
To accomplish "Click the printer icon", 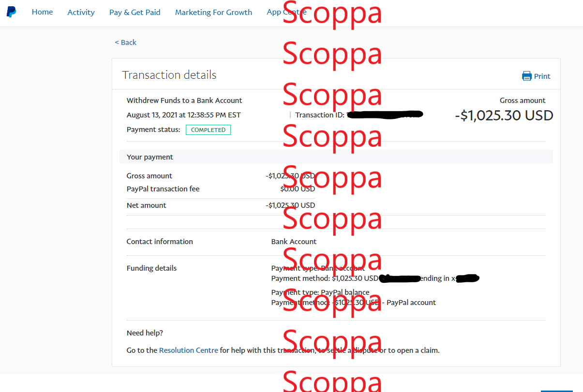I will pyautogui.click(x=526, y=76).
